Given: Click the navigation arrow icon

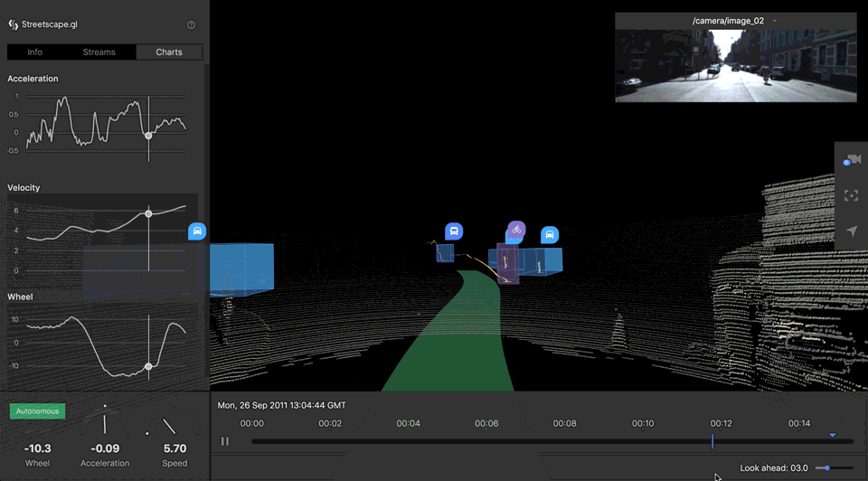Looking at the screenshot, I should (852, 231).
